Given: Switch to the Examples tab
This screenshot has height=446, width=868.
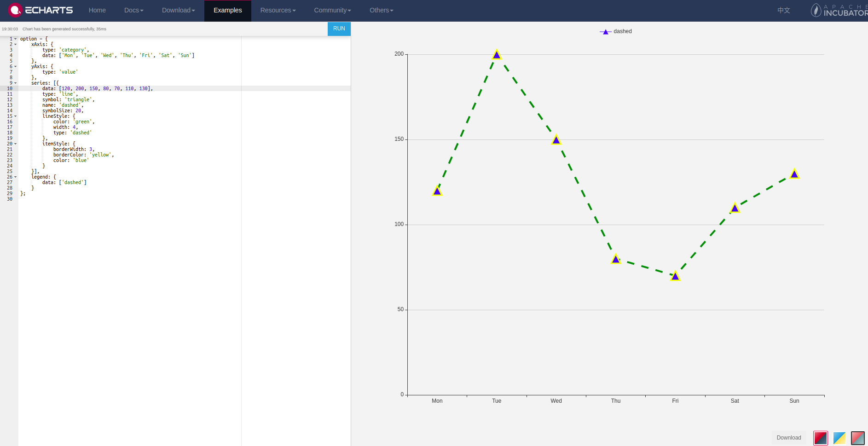Looking at the screenshot, I should click(227, 10).
